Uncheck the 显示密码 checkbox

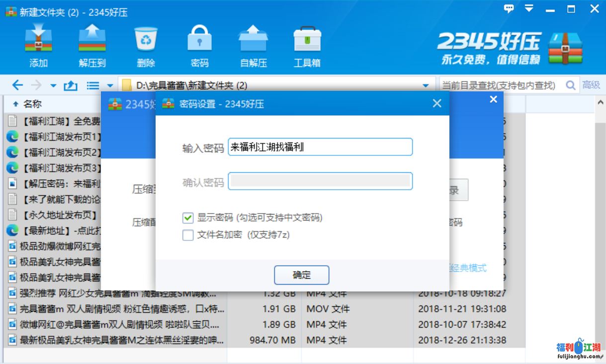[188, 218]
